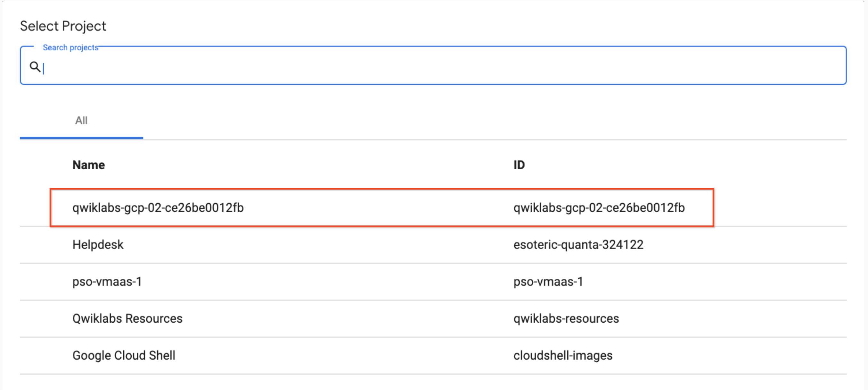The image size is (868, 390).
Task: Select the Google Cloud Shell project
Action: pyautogui.click(x=124, y=355)
